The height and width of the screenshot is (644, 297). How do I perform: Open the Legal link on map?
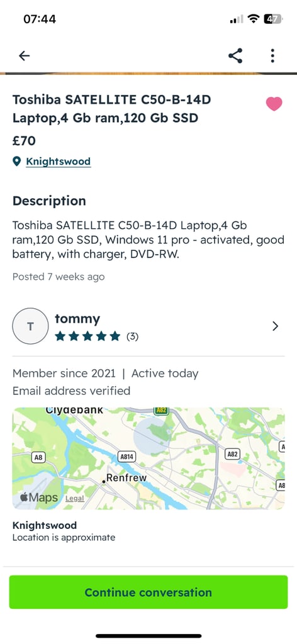click(75, 498)
